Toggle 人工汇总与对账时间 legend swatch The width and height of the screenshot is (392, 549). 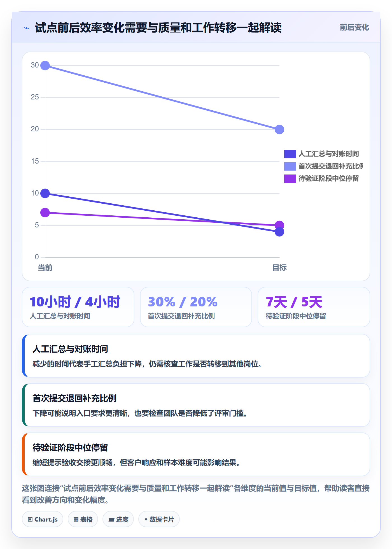tap(290, 154)
